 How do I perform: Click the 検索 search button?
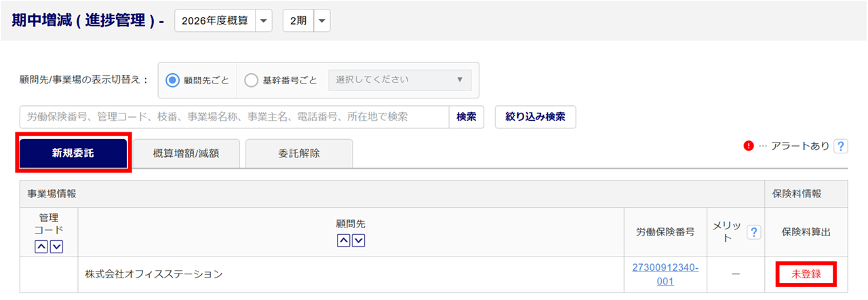[466, 117]
